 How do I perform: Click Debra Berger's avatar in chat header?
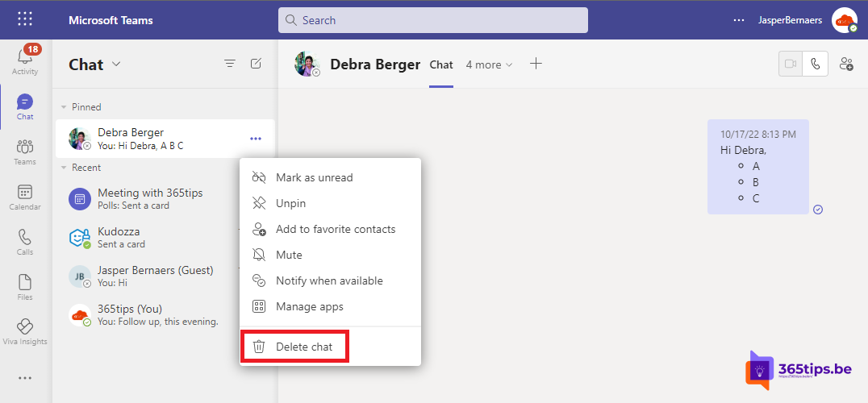[x=307, y=64]
